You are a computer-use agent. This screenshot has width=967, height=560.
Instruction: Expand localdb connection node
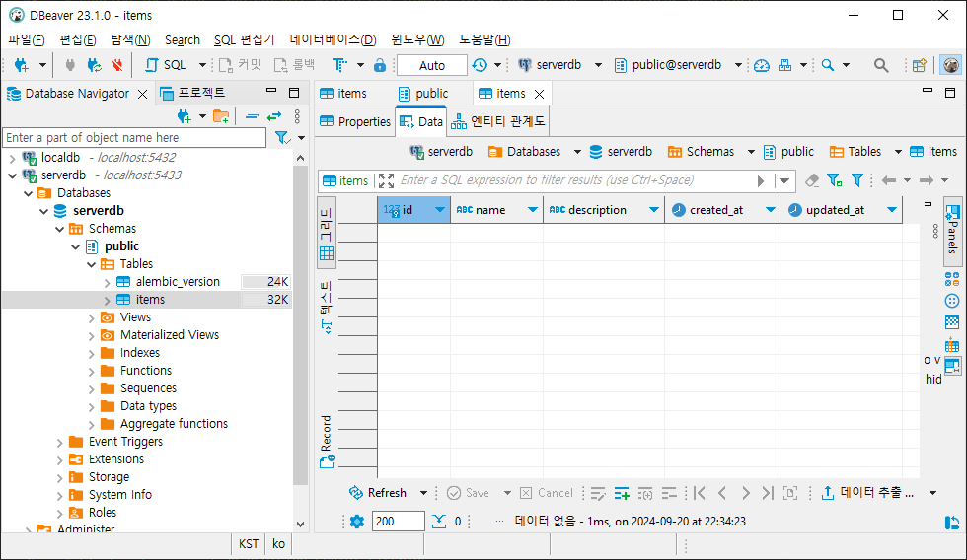click(x=12, y=158)
